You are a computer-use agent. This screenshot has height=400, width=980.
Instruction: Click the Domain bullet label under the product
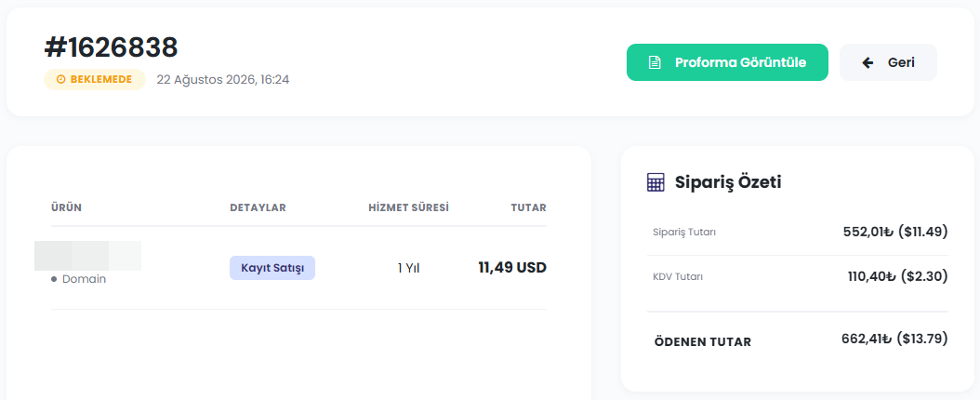[79, 279]
